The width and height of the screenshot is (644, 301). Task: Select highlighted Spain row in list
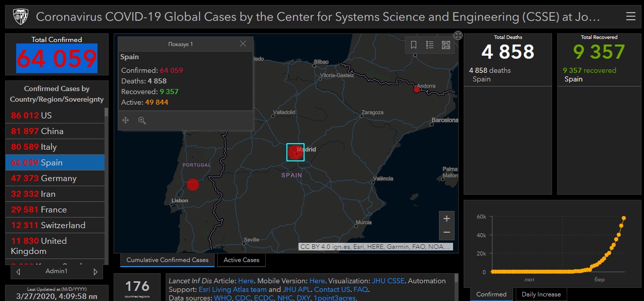[55, 162]
